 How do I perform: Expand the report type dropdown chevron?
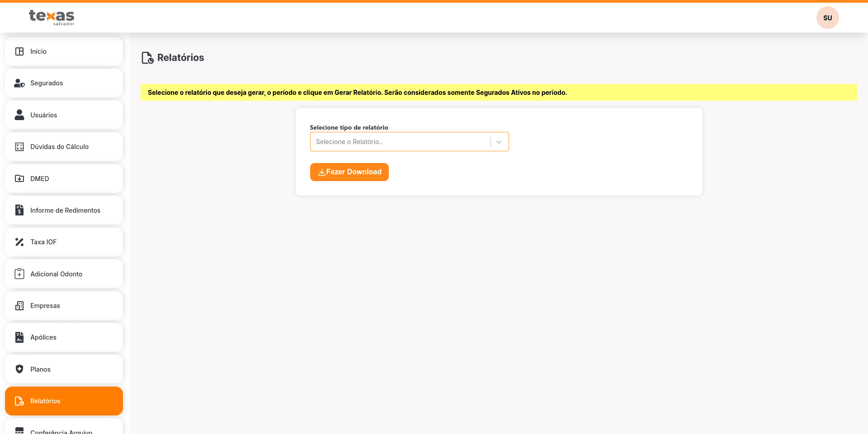pyautogui.click(x=499, y=142)
